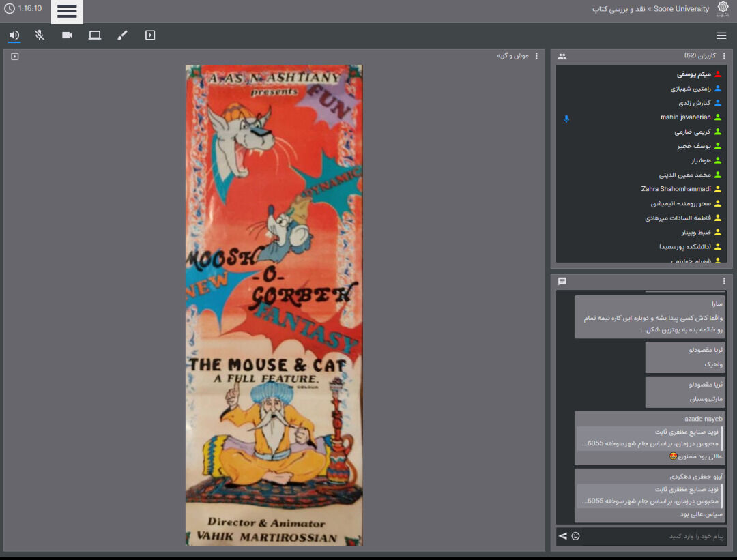Screen dimensions: 737x560
Task: Click the send message arrow icon
Action: click(563, 536)
